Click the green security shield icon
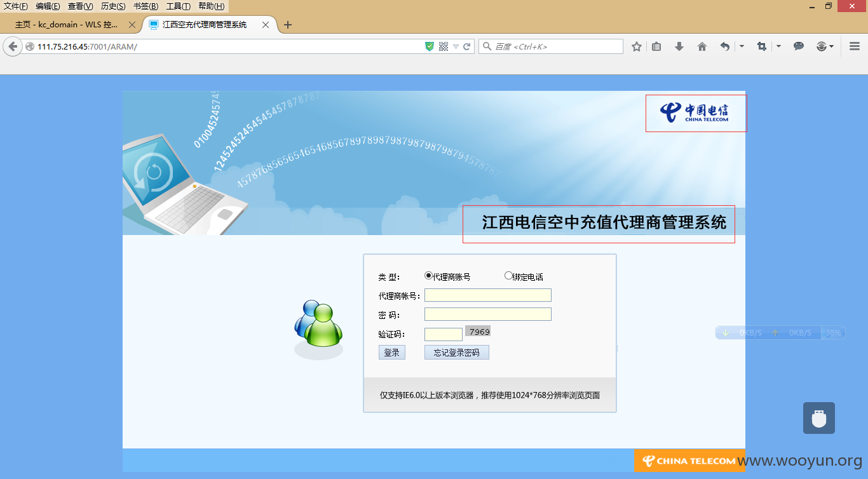Viewport: 868px width, 479px height. [x=430, y=46]
